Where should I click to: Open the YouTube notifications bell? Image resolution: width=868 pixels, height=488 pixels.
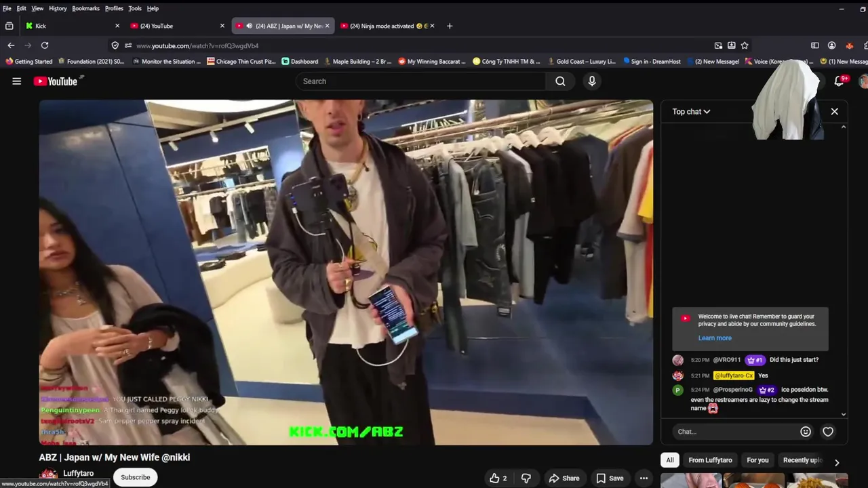point(840,81)
